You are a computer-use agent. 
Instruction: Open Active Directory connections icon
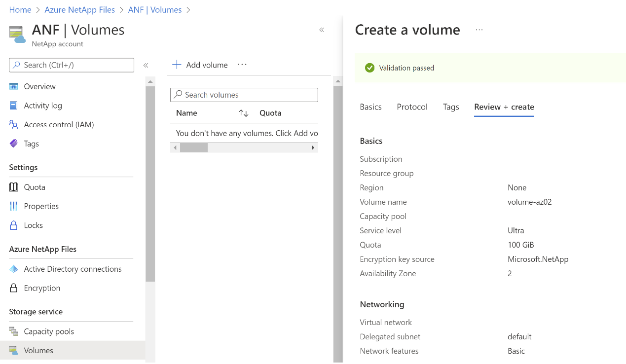click(x=14, y=269)
